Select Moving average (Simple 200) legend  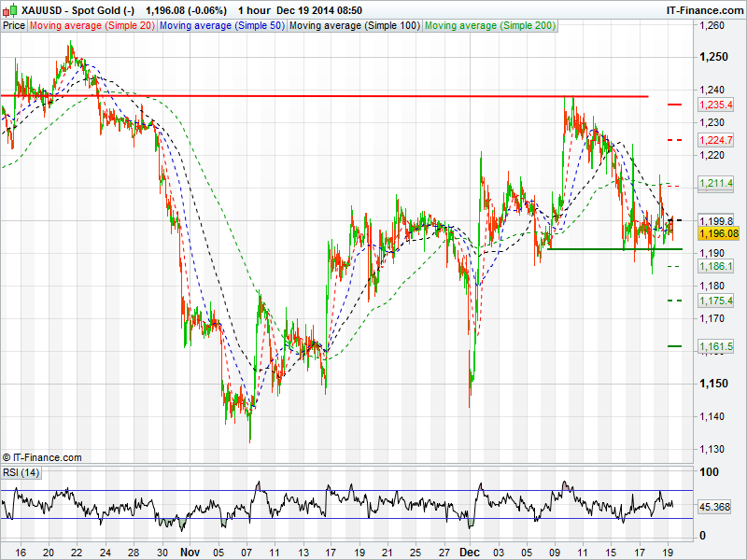point(490,26)
